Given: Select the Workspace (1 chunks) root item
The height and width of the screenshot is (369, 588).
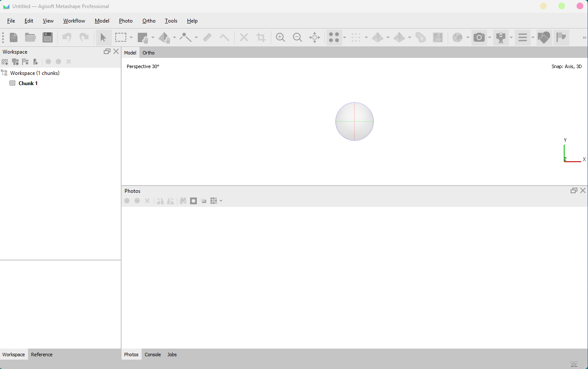Looking at the screenshot, I should (35, 73).
